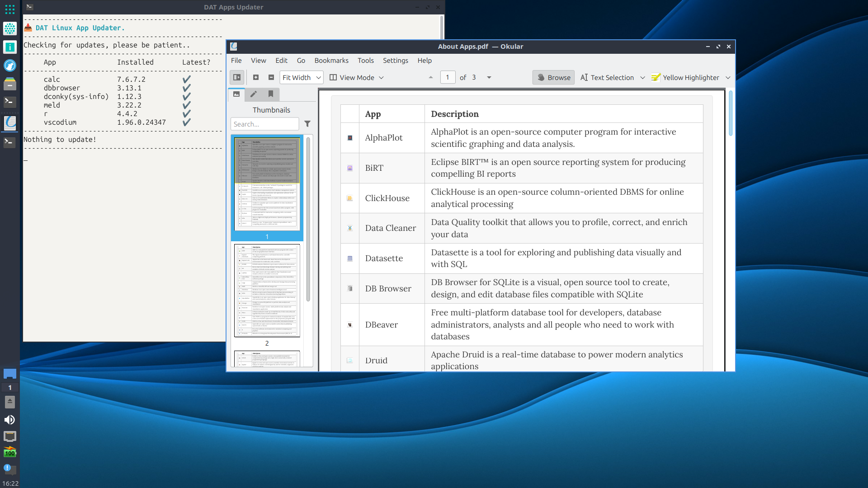
Task: Click the info icon in the dock
Action: point(10,47)
